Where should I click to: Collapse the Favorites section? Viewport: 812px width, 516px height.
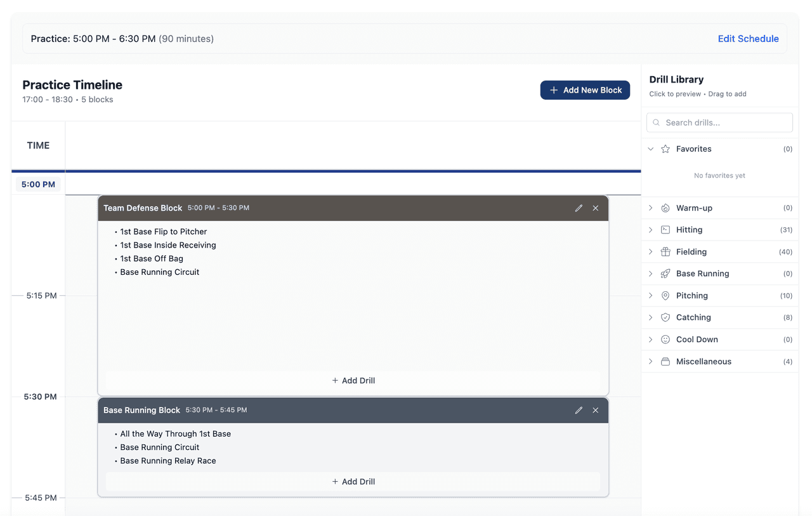tap(650, 149)
